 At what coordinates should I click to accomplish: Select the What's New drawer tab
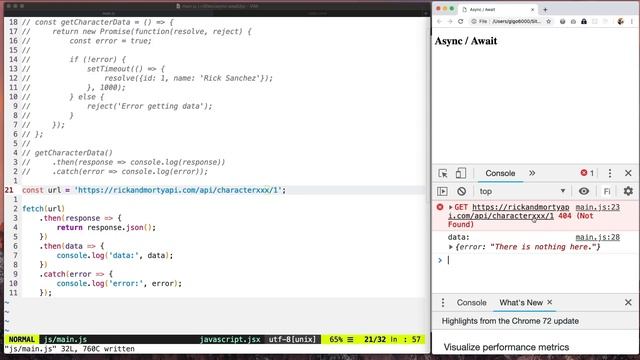click(521, 302)
